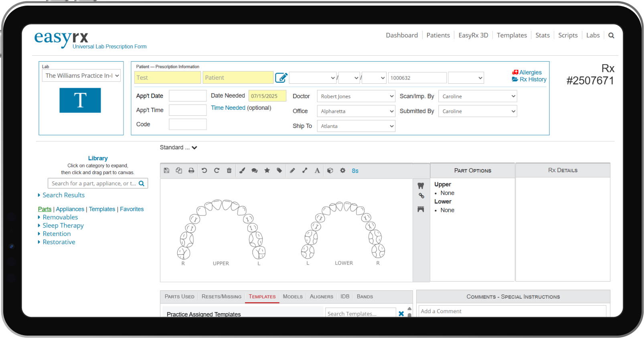This screenshot has height=338, width=644.
Task: Expand the Sleep Therapy category
Action: pyautogui.click(x=63, y=225)
